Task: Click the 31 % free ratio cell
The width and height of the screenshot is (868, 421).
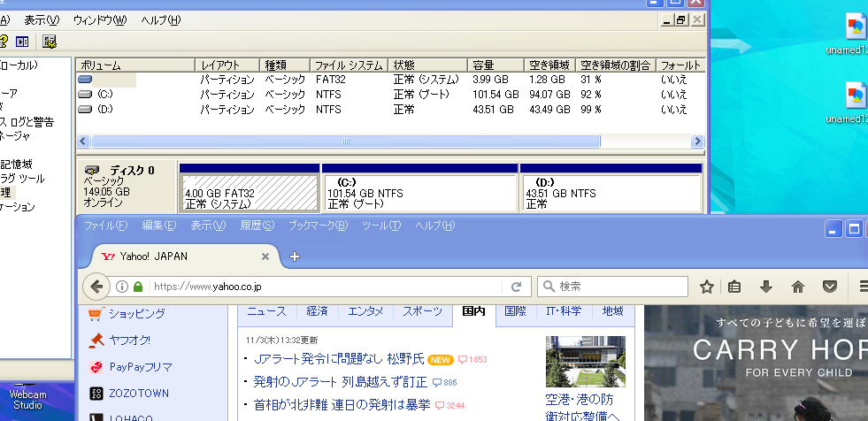Action: [591, 80]
